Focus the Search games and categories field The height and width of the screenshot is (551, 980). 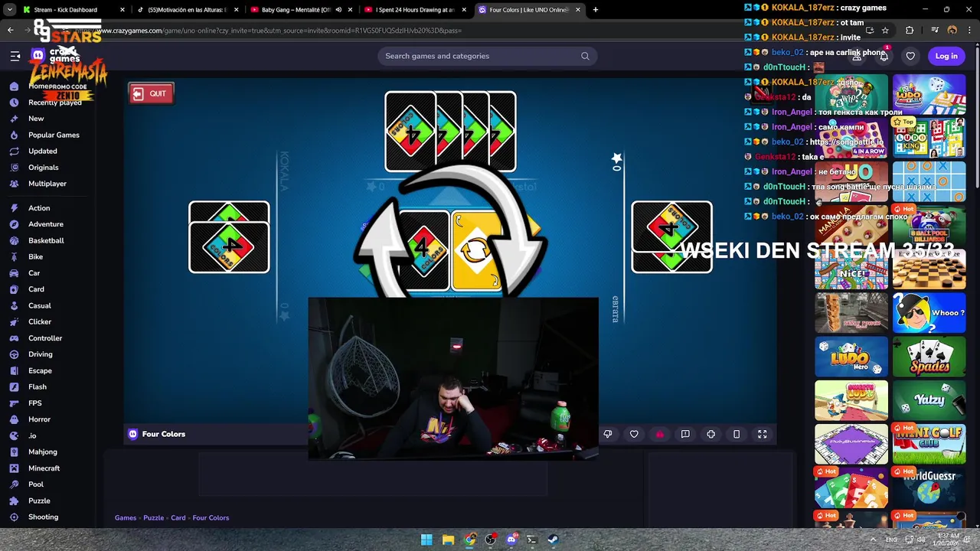click(x=487, y=56)
